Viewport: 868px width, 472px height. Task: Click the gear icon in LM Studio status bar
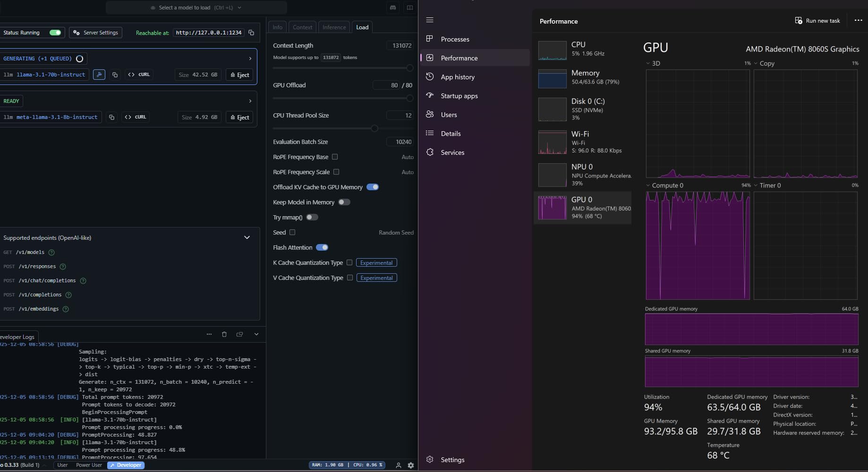[x=411, y=465]
